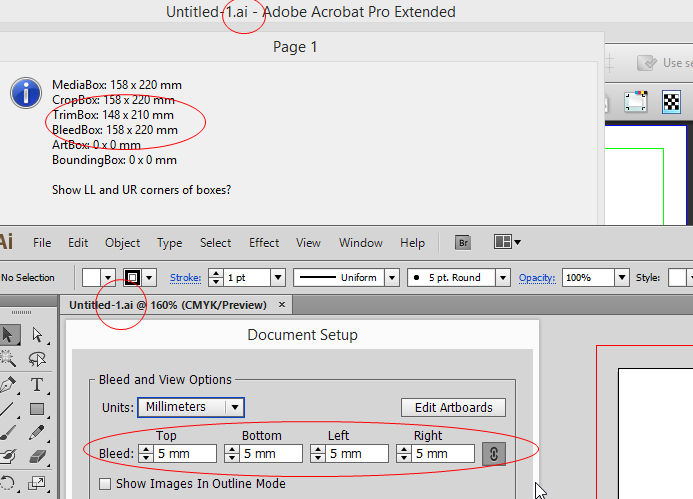Enable Show Images In Outline Mode
The height and width of the screenshot is (499, 693).
(105, 484)
